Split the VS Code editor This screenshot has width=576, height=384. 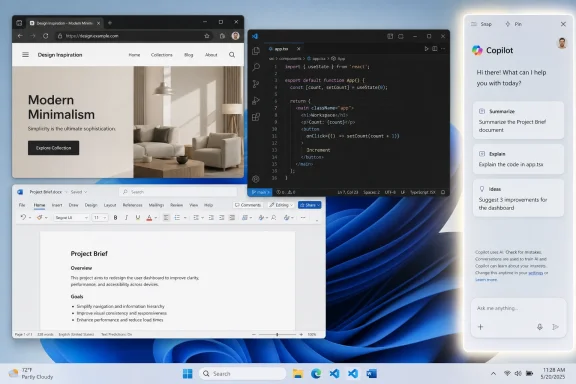click(435, 49)
